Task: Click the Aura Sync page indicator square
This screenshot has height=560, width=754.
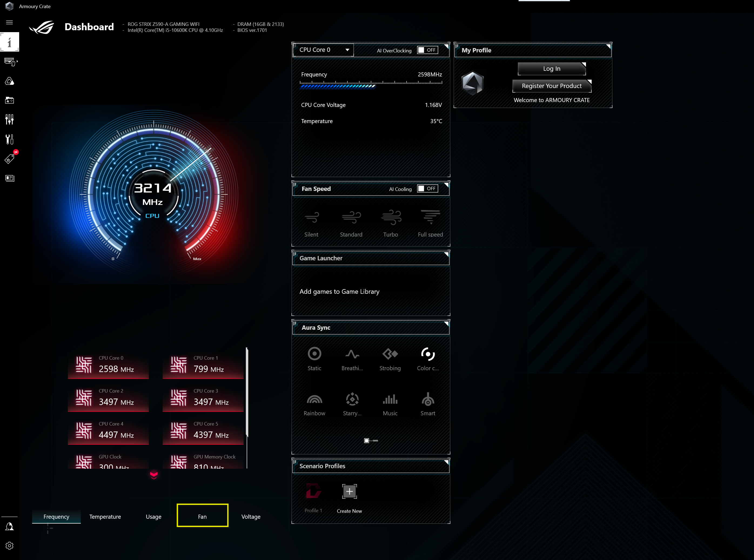Action: 367,441
